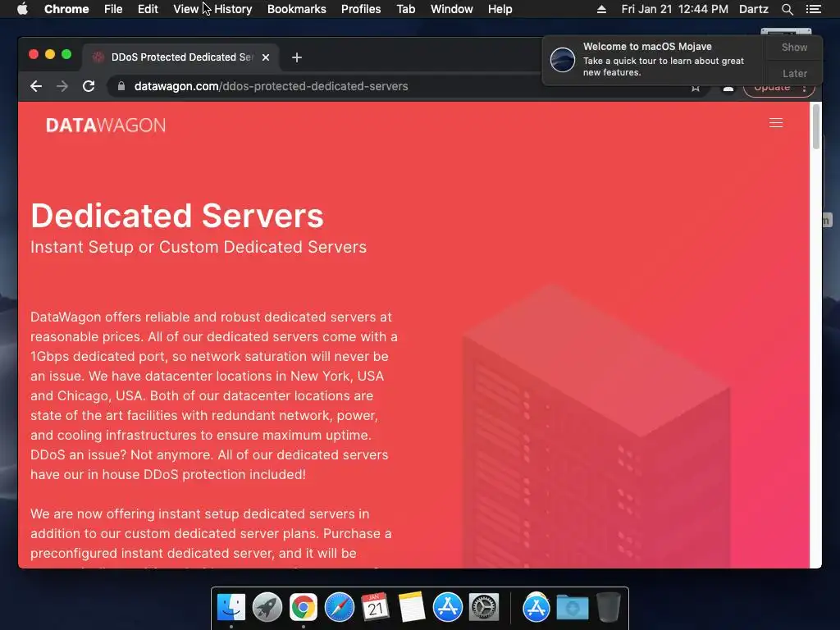Open a new tab with plus button
The image size is (840, 630).
(x=297, y=57)
